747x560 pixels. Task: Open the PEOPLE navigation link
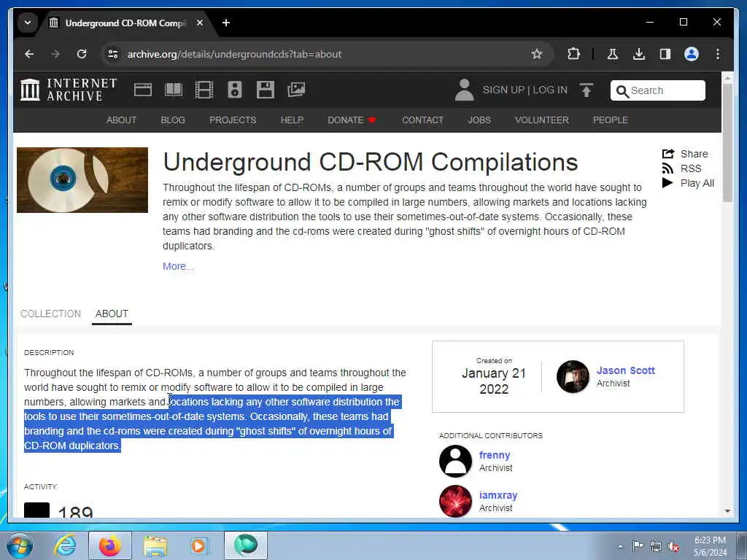point(611,120)
